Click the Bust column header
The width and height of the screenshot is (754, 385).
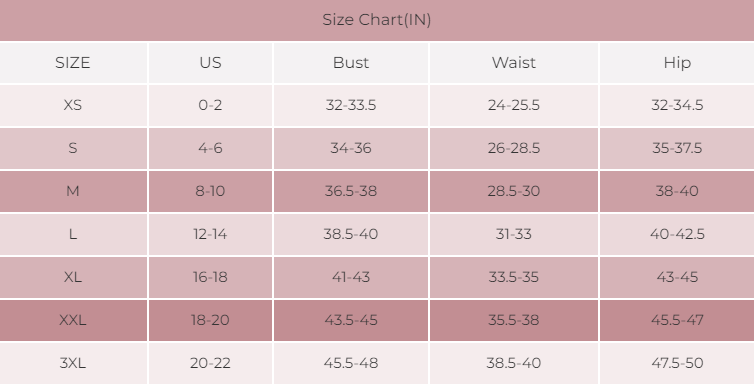[x=351, y=62]
